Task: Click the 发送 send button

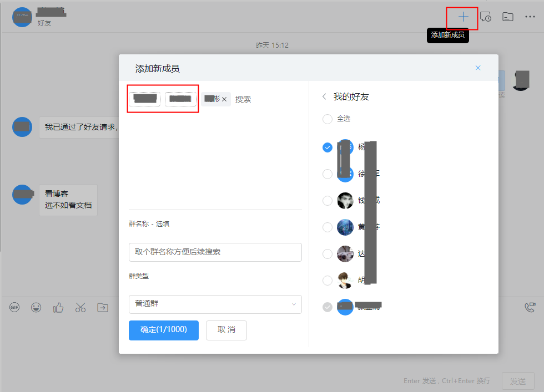Action: (x=517, y=381)
